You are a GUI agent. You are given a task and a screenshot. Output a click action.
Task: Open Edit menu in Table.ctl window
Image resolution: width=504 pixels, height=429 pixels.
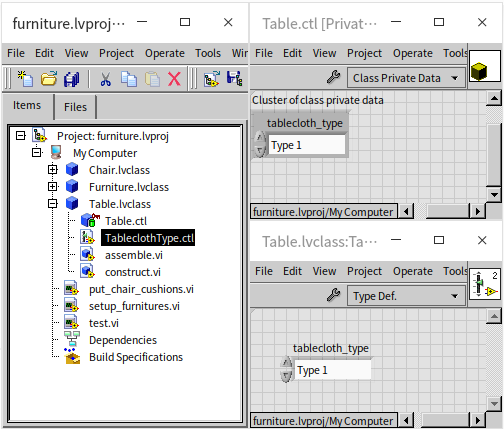pyautogui.click(x=292, y=53)
